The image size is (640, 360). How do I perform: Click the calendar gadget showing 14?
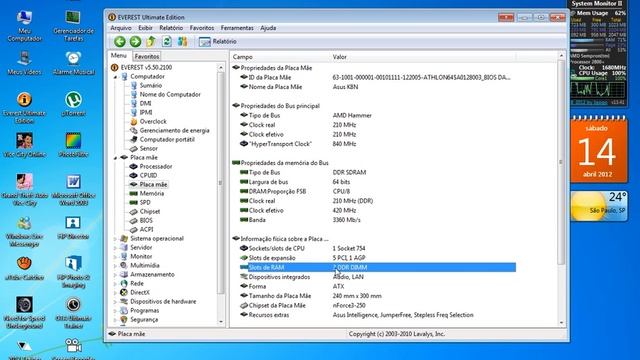coord(599,149)
